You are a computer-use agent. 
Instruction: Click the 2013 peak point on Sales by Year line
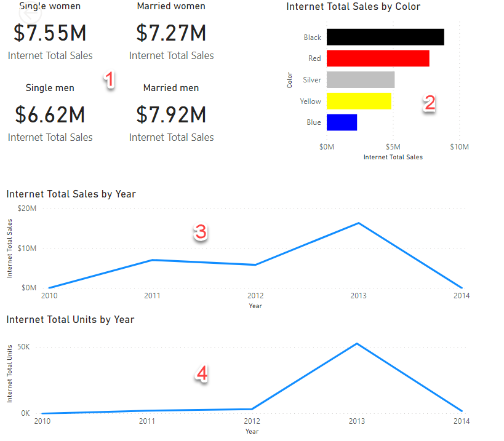(x=358, y=223)
